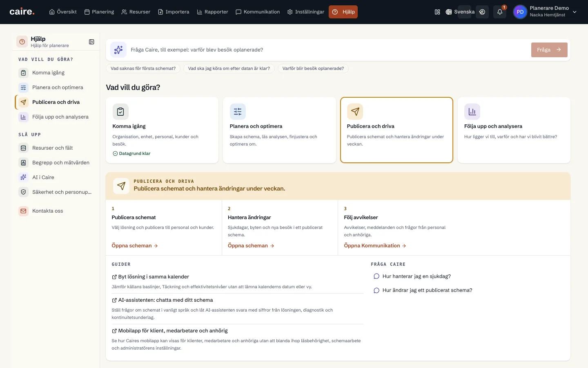The width and height of the screenshot is (588, 368).
Task: Open the Rapporter section
Action: click(x=212, y=12)
